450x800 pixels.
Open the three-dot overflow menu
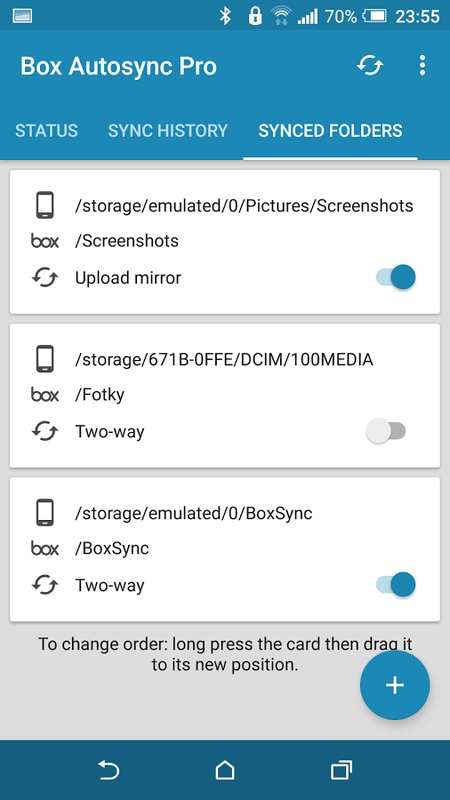pos(422,66)
